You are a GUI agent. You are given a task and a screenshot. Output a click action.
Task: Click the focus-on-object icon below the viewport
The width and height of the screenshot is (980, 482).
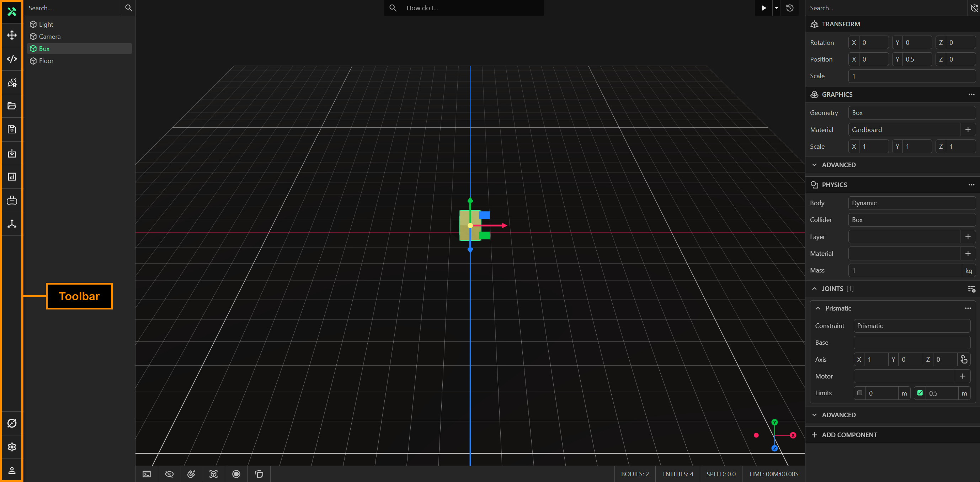(214, 474)
